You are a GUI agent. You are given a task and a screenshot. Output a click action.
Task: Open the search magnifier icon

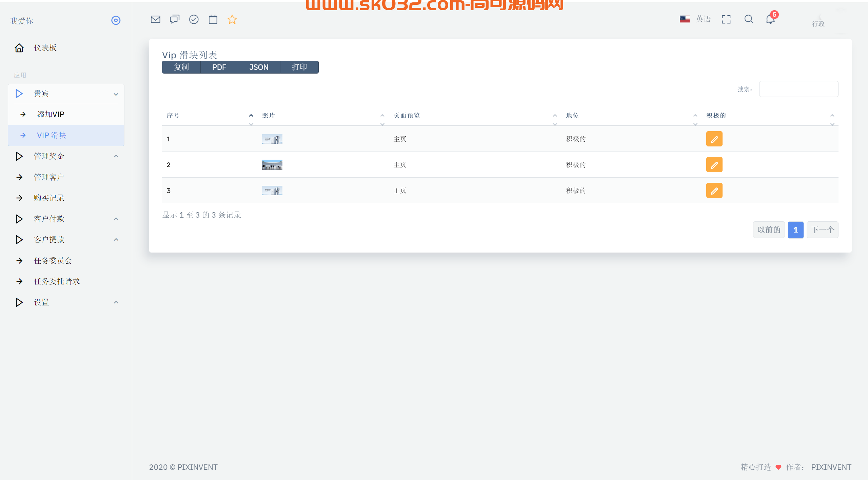coord(749,19)
